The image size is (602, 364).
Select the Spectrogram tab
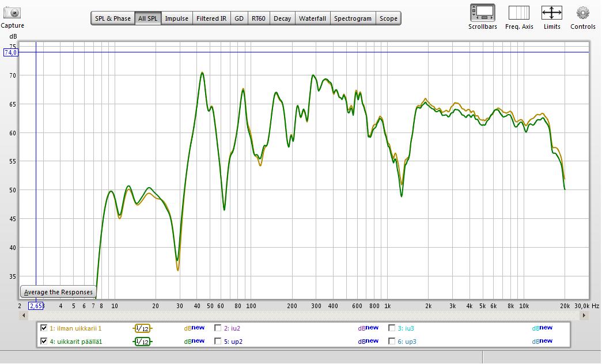pyautogui.click(x=353, y=18)
